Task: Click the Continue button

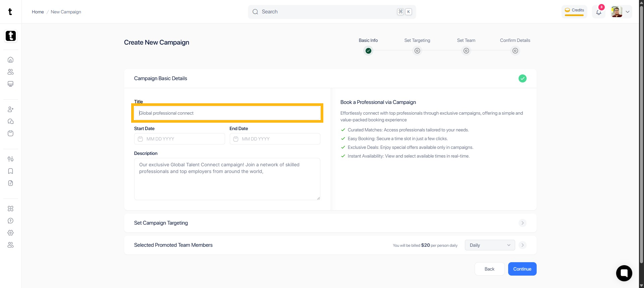Action: [522, 269]
